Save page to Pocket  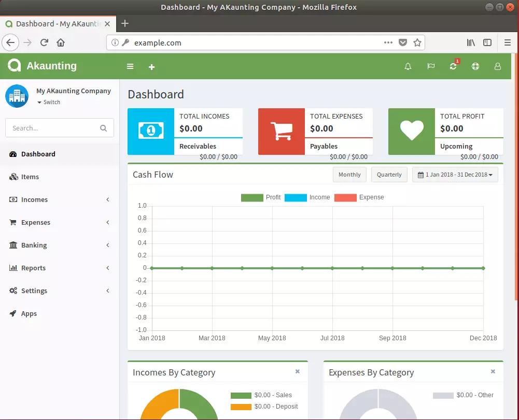pyautogui.click(x=403, y=42)
